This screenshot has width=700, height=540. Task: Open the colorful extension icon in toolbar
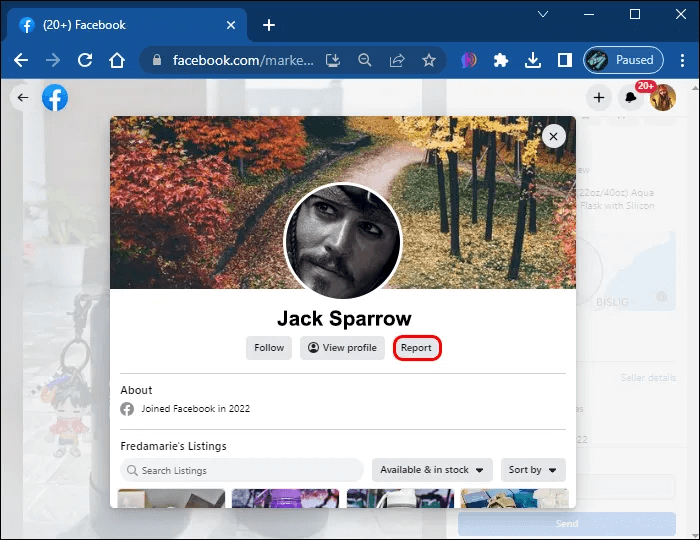[x=468, y=60]
